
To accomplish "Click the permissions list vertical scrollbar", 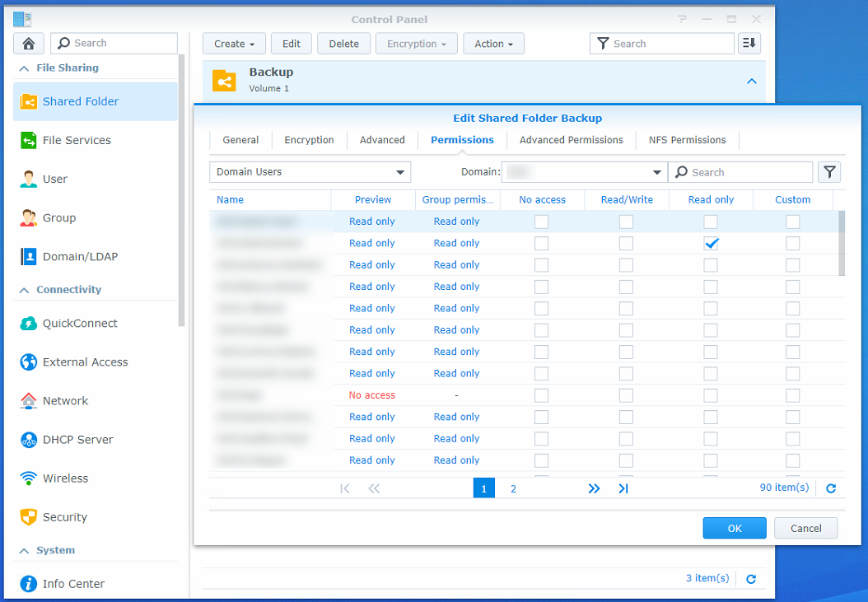I will [x=842, y=243].
